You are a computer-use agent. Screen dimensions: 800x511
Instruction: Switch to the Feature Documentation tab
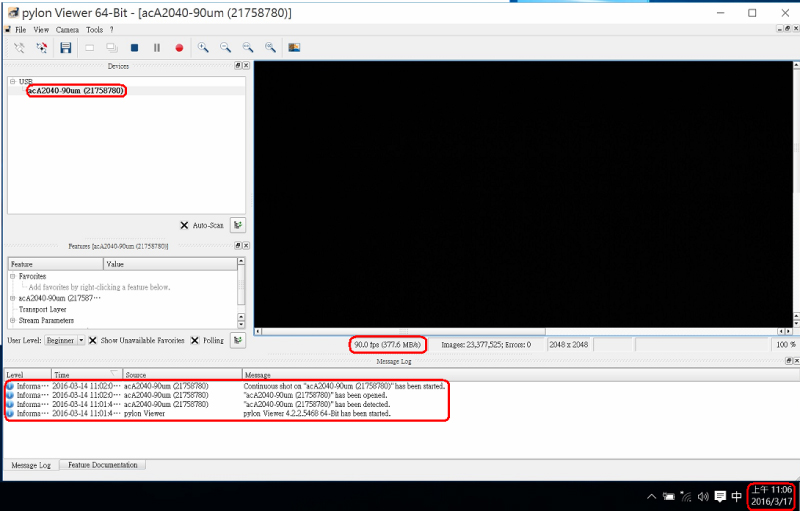tap(103, 465)
